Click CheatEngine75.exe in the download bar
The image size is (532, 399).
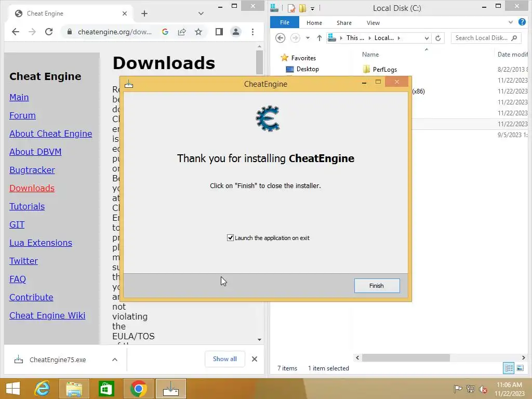coord(58,360)
